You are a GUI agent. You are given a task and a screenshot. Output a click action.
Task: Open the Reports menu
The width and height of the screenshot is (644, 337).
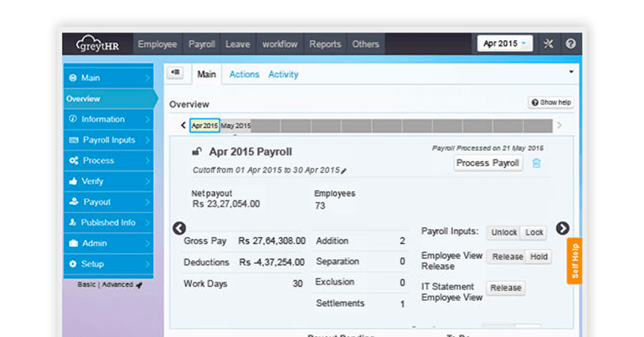(325, 44)
